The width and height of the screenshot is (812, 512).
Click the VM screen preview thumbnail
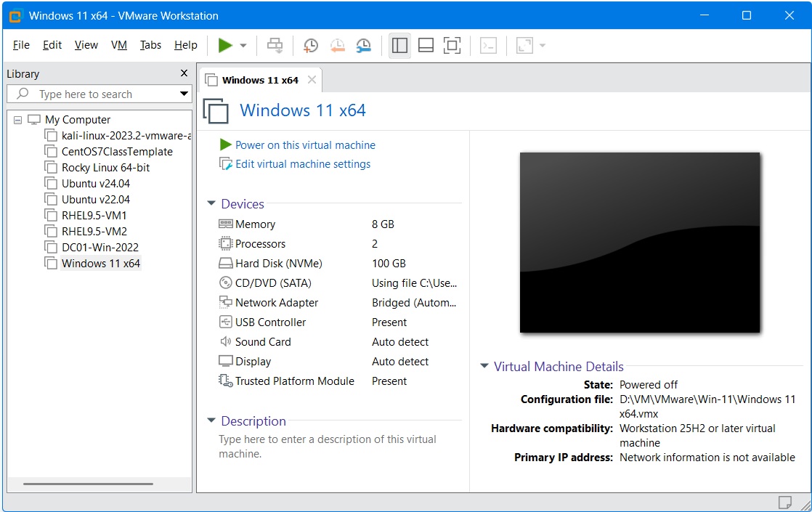(x=640, y=243)
